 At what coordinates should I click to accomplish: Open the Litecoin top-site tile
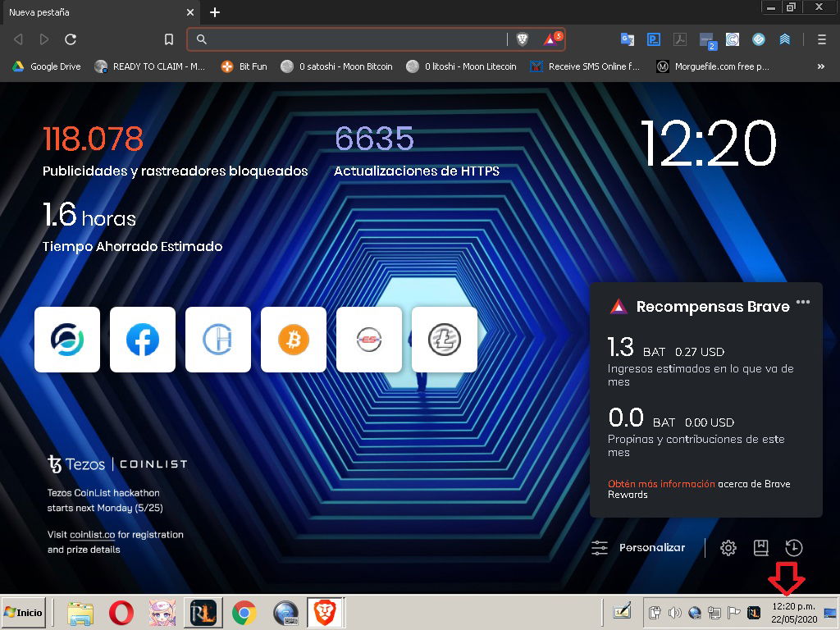(445, 339)
